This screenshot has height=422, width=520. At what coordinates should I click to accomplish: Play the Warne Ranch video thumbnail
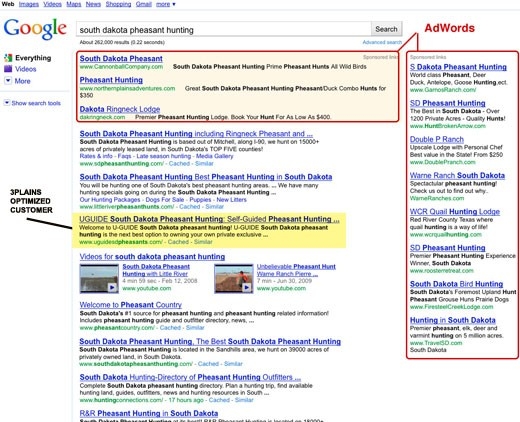(x=234, y=279)
